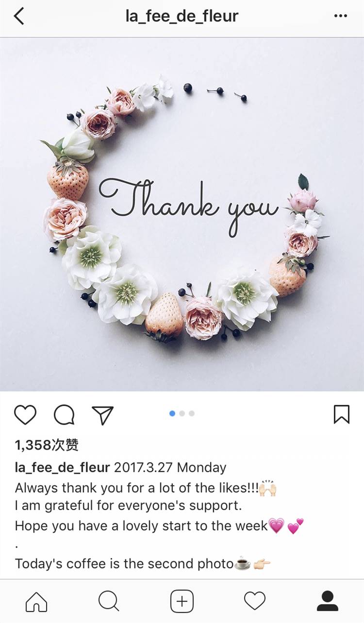Tap the caption line about today's coffee
Screen dimensions: 364x623
pyautogui.click(x=143, y=564)
